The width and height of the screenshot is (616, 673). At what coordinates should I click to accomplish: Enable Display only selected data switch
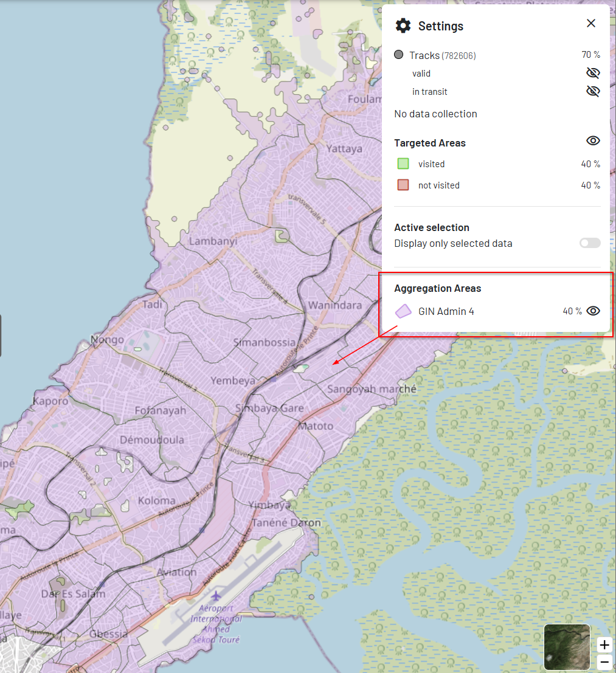pos(590,243)
